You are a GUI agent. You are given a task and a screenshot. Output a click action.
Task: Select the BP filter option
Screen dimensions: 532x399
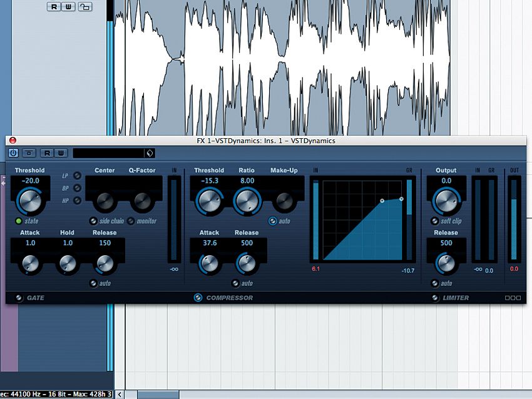pos(77,187)
